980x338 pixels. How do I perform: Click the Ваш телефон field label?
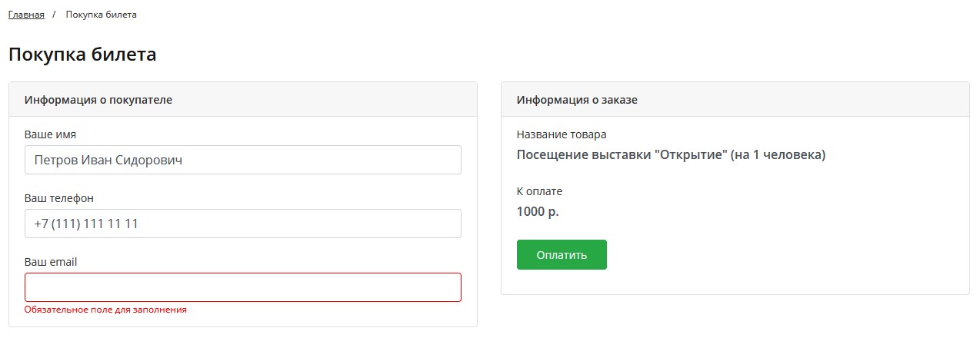pyautogui.click(x=59, y=198)
